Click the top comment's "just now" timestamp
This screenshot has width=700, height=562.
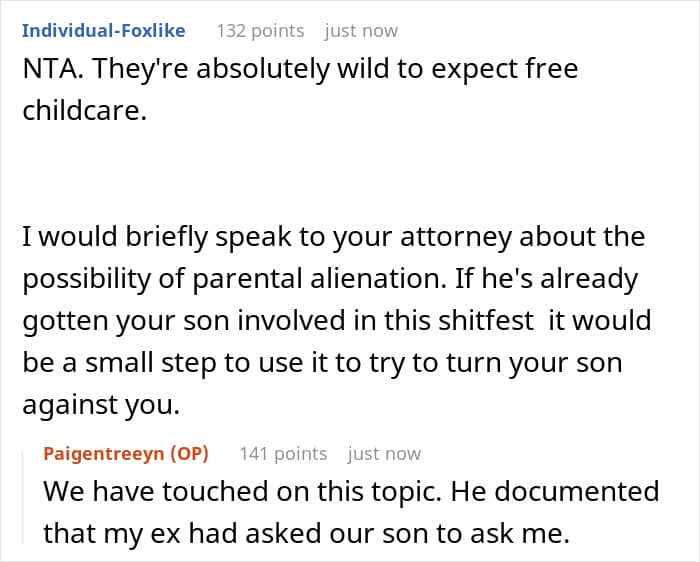(361, 30)
